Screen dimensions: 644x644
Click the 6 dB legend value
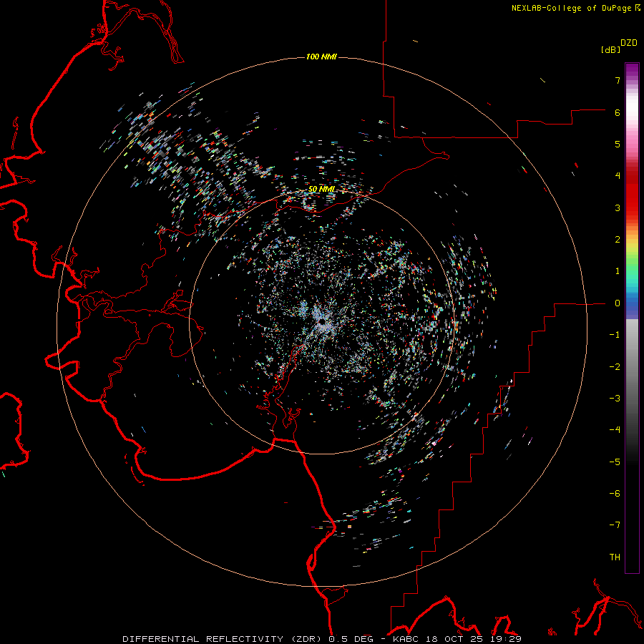tap(618, 112)
